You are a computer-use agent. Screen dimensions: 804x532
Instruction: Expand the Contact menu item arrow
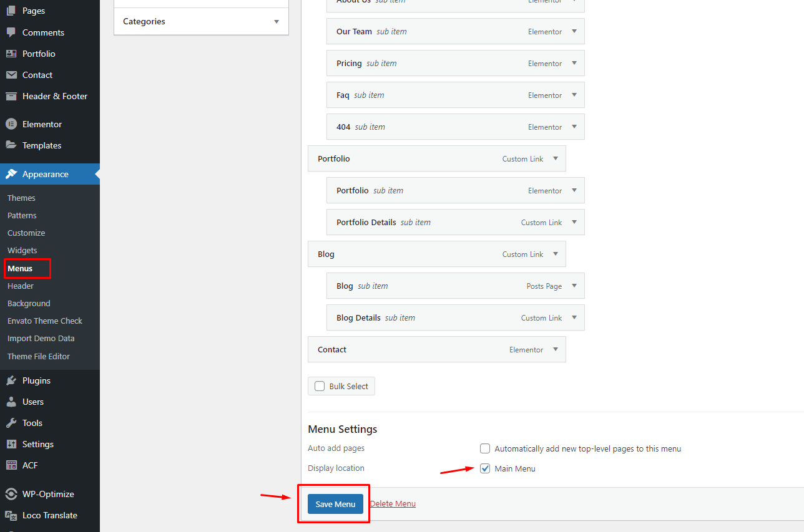click(556, 349)
